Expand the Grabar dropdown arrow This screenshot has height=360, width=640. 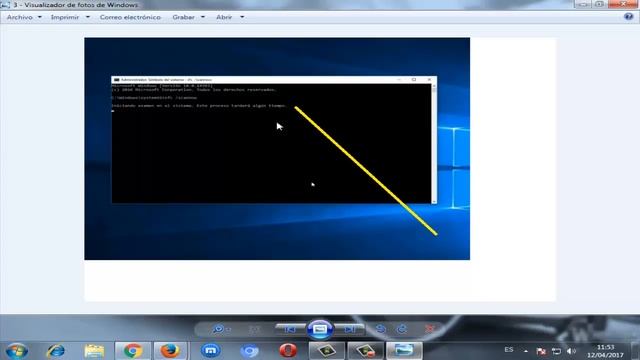click(x=203, y=17)
